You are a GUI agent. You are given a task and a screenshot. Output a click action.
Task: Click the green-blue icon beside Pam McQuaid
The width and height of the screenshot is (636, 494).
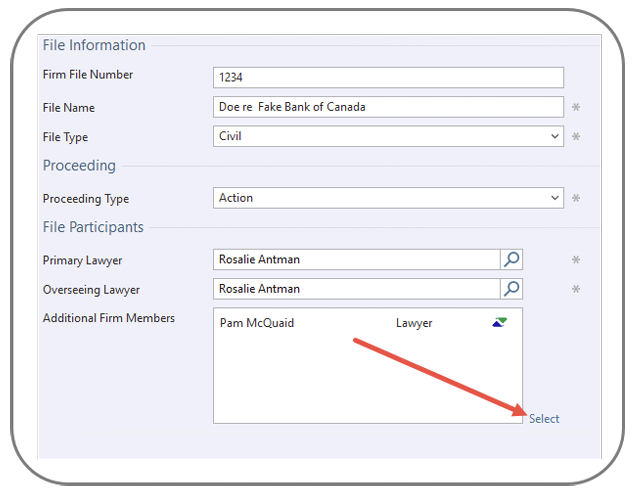pyautogui.click(x=499, y=322)
